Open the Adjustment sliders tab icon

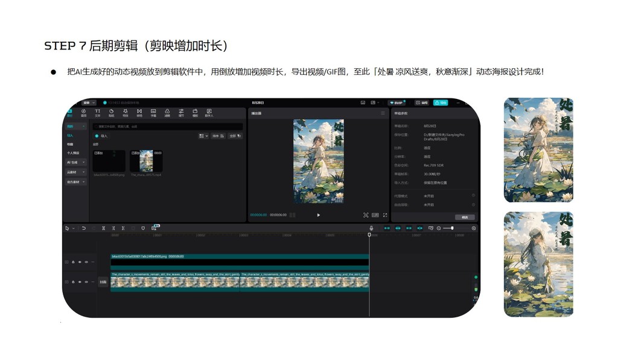coord(181,112)
